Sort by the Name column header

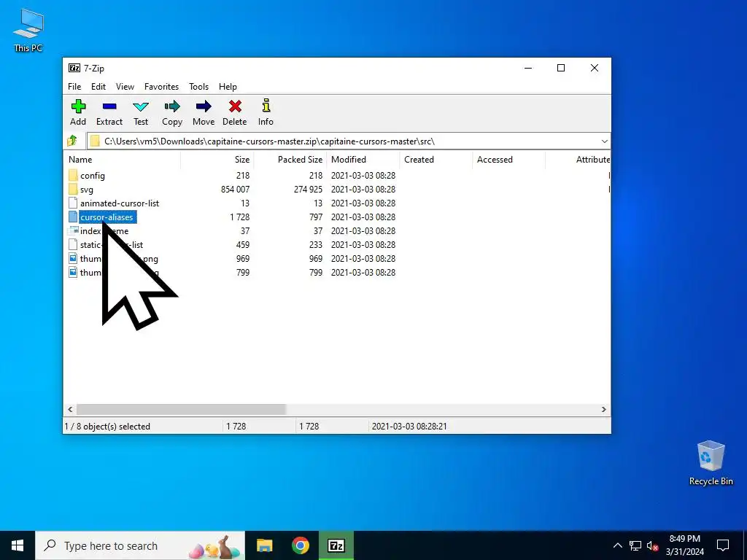click(x=122, y=160)
